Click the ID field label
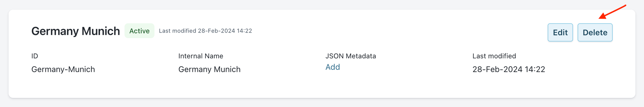 point(35,56)
